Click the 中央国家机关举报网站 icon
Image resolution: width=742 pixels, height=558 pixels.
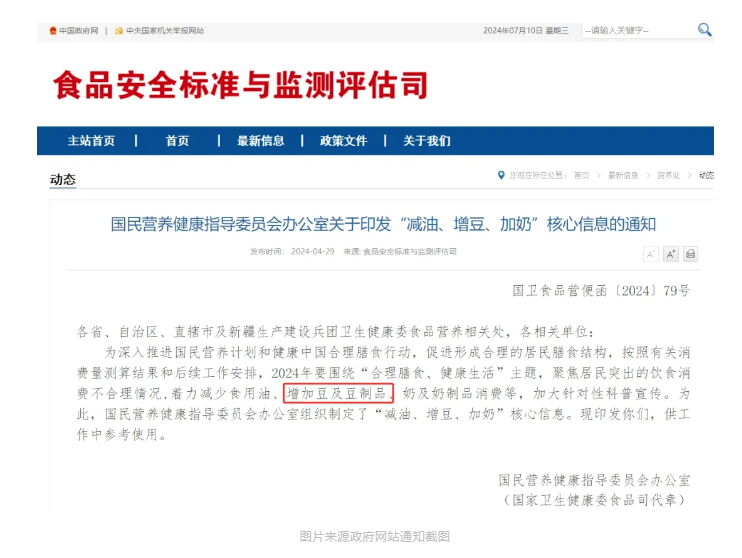coord(119,31)
